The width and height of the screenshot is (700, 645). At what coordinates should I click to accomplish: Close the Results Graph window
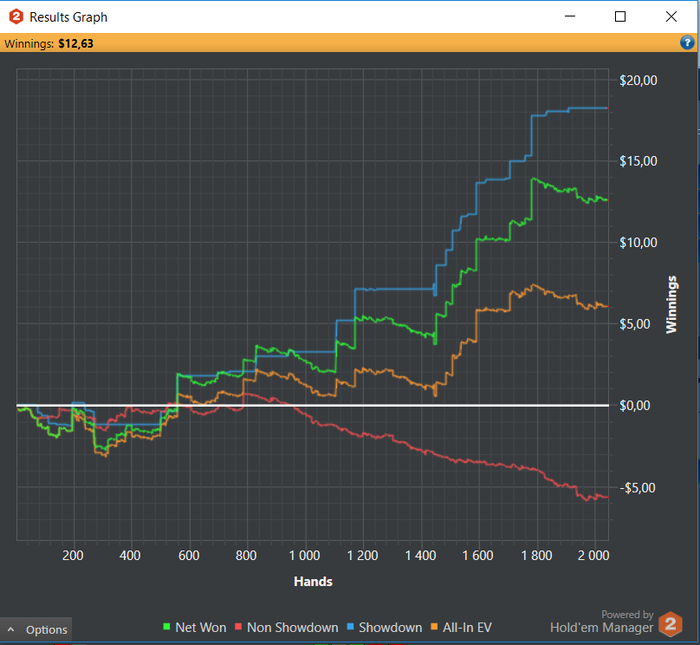[671, 17]
